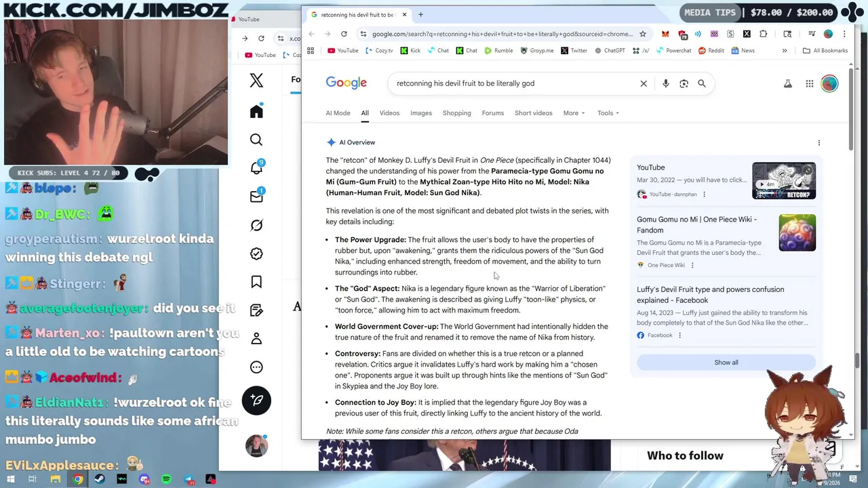
Task: Open X Notifications bell icon
Action: click(256, 168)
